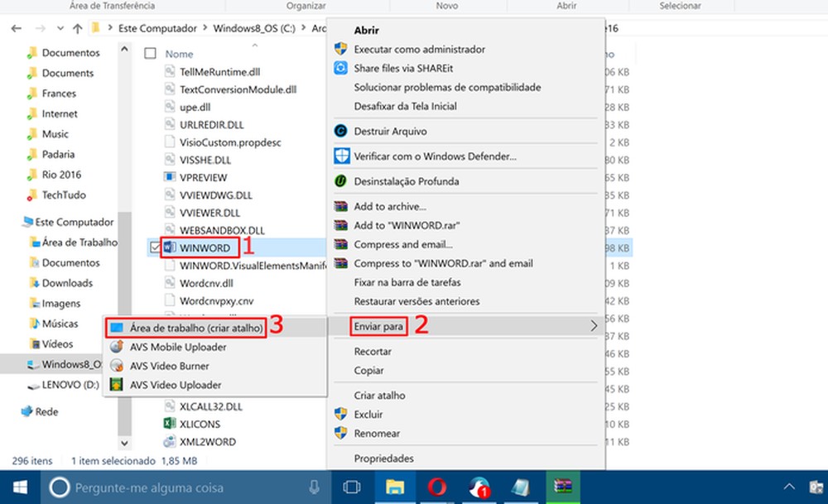This screenshot has width=828, height=504.
Task: Expand the Enviar para submenu arrow
Action: click(594, 326)
